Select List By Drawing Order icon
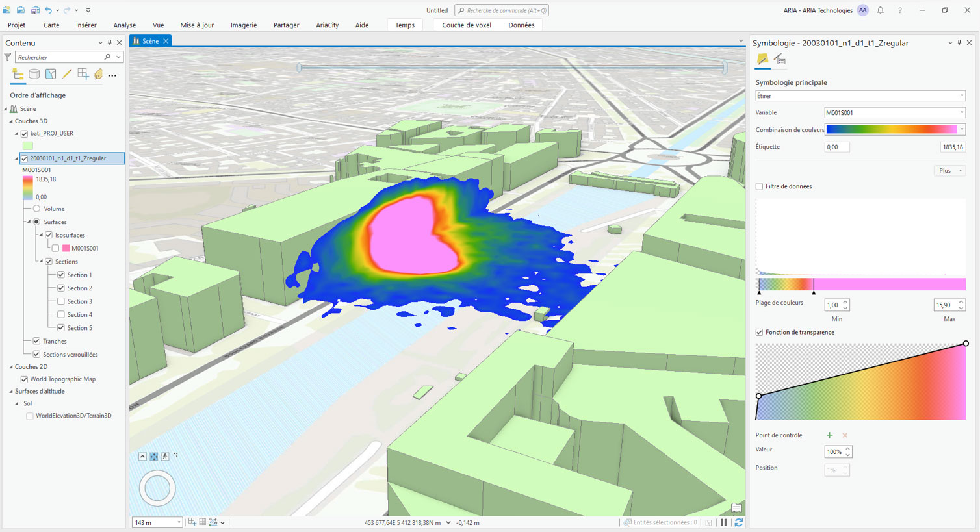The height and width of the screenshot is (532, 980). coord(18,75)
